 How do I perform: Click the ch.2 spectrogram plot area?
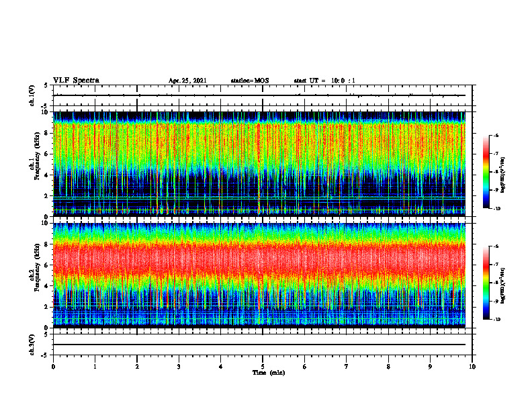click(259, 275)
